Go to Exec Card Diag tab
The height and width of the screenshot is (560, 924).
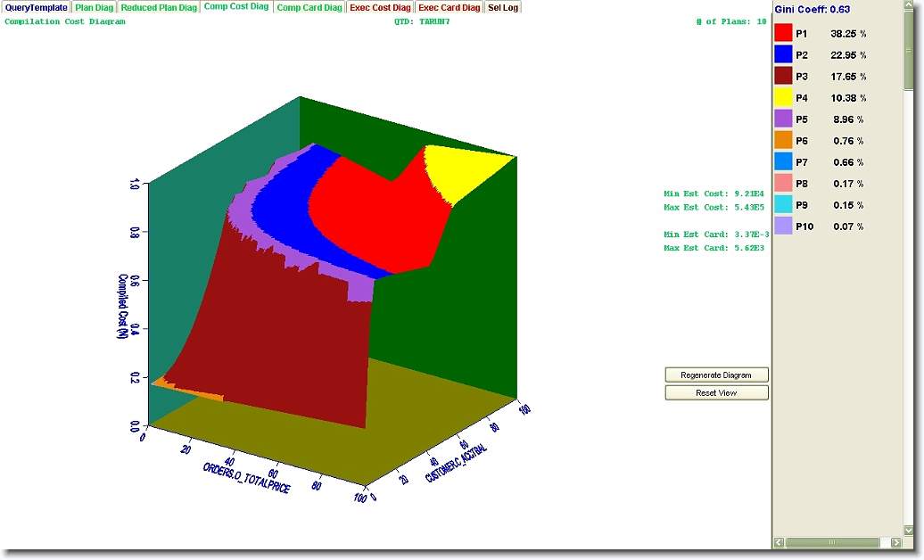click(x=450, y=7)
